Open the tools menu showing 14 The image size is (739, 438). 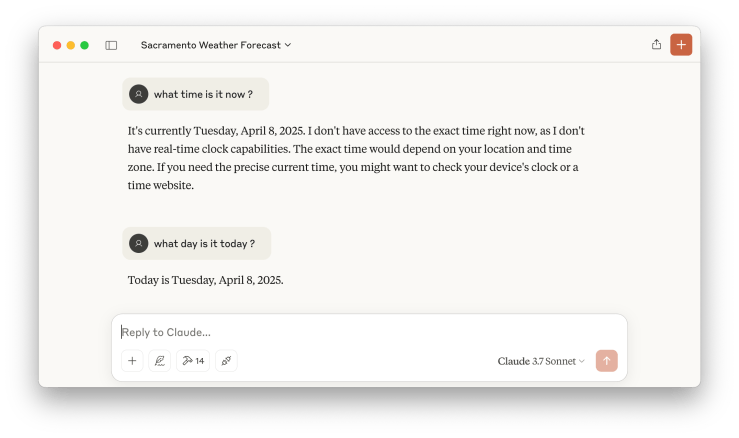pyautogui.click(x=193, y=361)
